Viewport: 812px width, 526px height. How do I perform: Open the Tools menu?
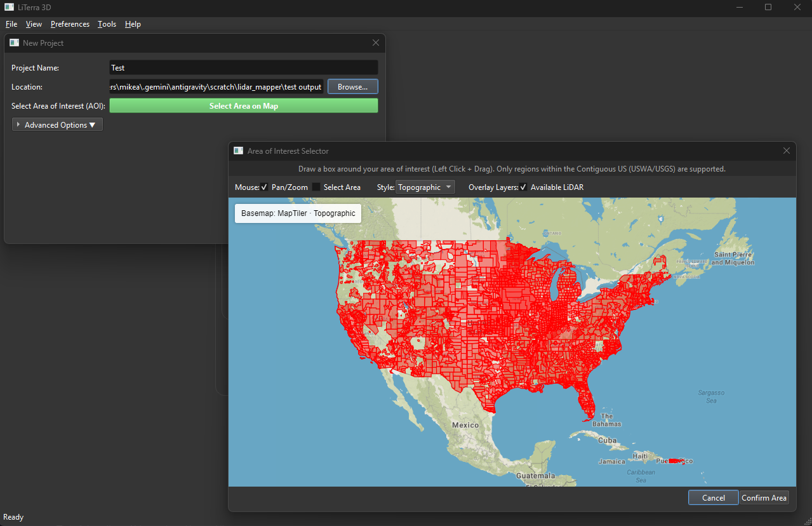[x=106, y=24]
